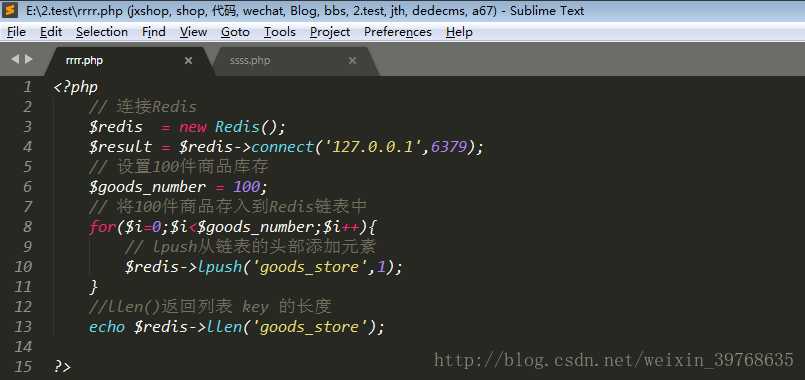
Task: Click $goods_number on line 6
Action: (x=147, y=187)
